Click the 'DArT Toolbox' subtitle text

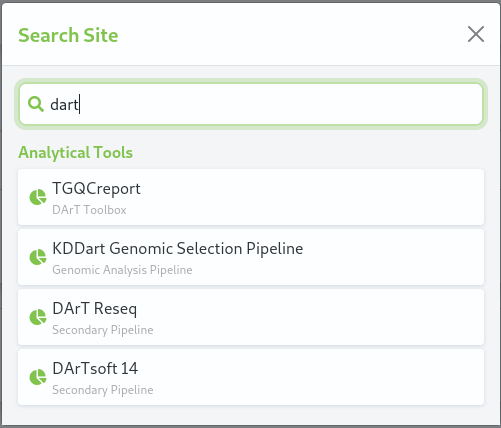[89, 210]
